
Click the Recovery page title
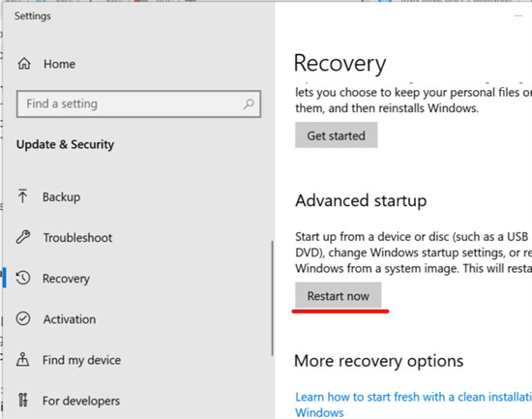click(x=340, y=64)
